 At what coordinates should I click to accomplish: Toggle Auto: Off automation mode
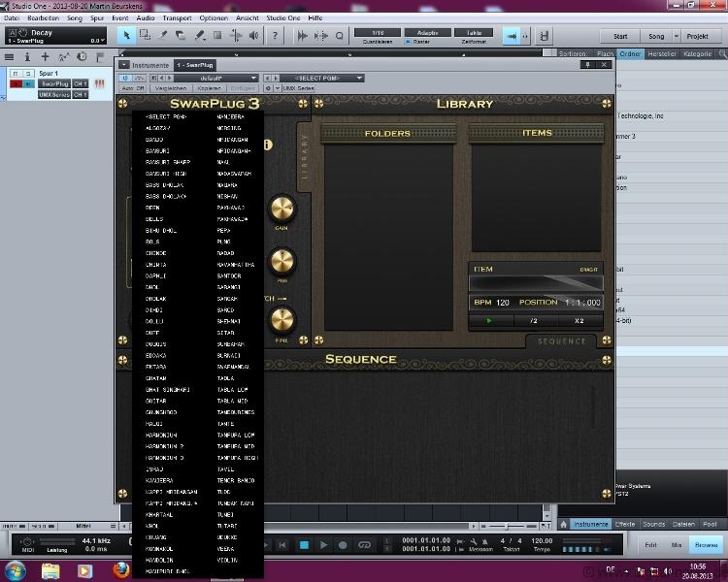(x=133, y=88)
